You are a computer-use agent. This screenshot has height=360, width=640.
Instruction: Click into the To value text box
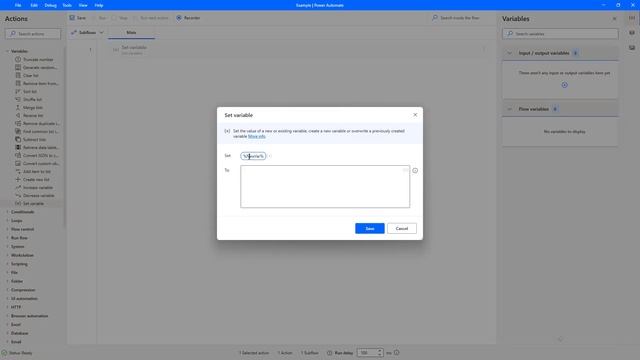pyautogui.click(x=325, y=187)
